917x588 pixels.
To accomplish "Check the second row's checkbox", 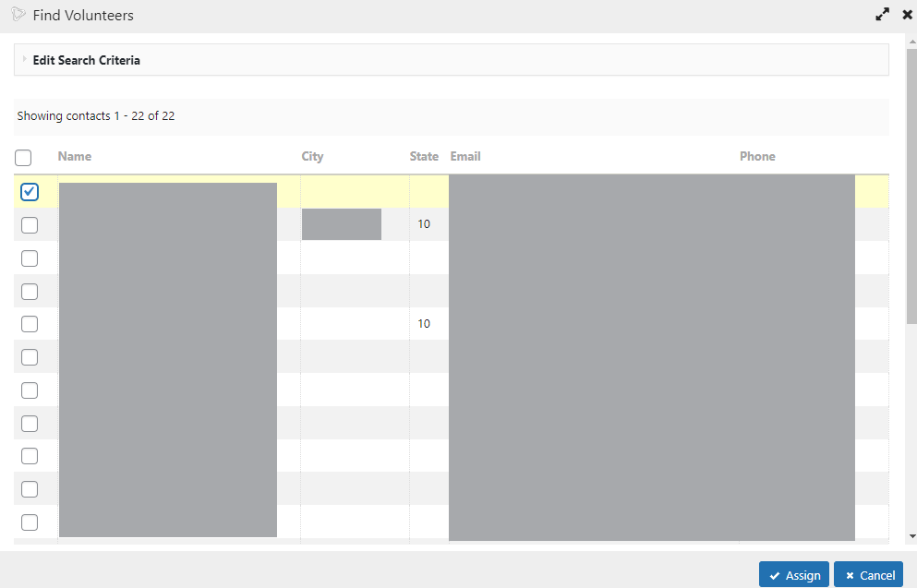I will (30, 225).
